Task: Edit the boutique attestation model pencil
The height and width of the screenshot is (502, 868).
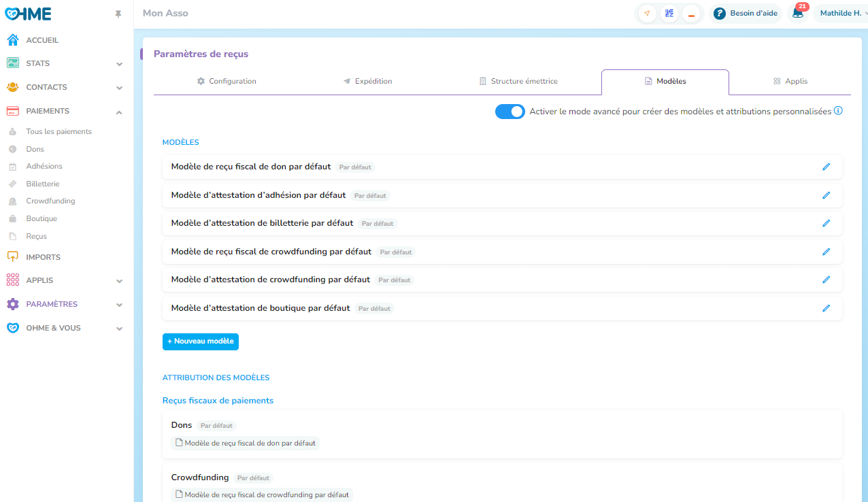Action: tap(826, 308)
